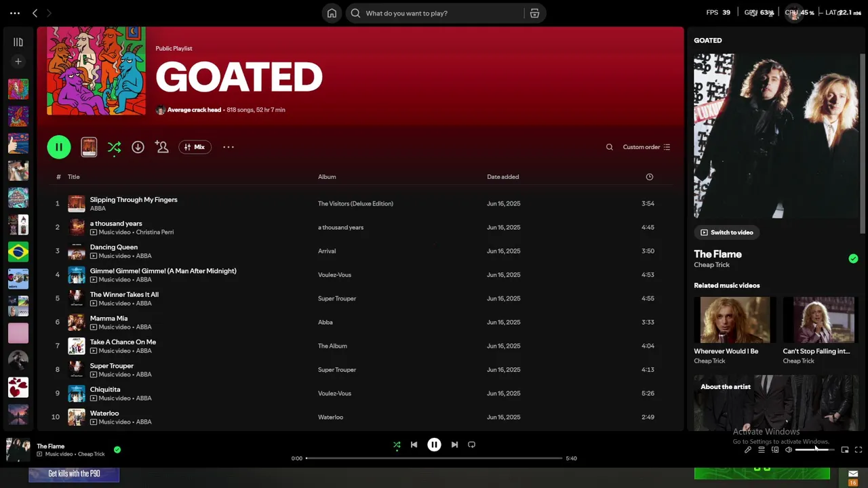Open now-playing cover art in bottom bar

pos(18,450)
